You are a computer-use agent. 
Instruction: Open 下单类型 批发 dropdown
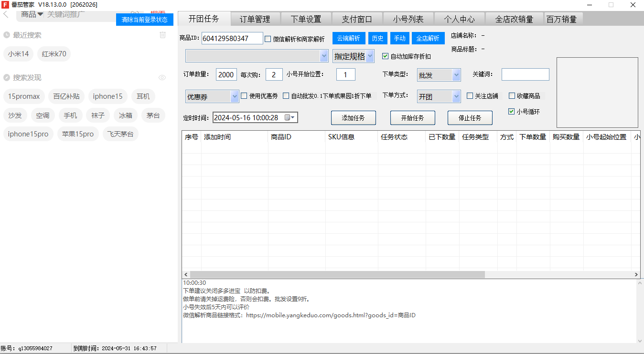pos(439,75)
